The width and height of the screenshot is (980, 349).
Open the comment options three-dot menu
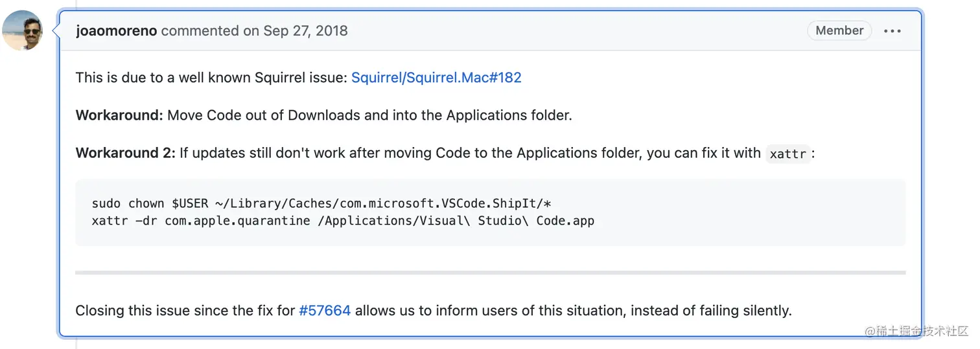tap(892, 31)
